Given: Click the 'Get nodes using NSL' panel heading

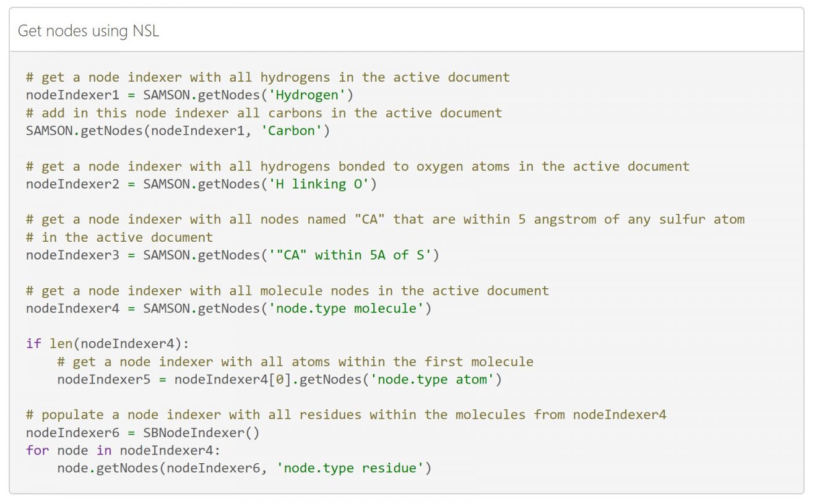Looking at the screenshot, I should pos(89,31).
